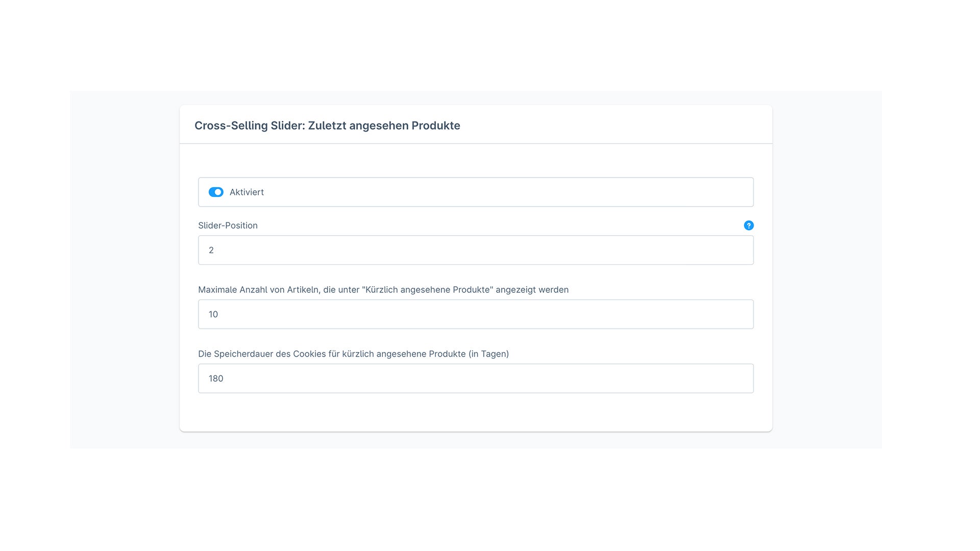Select the maximum article count field showing 10
This screenshot has width=980, height=551.
pos(476,314)
